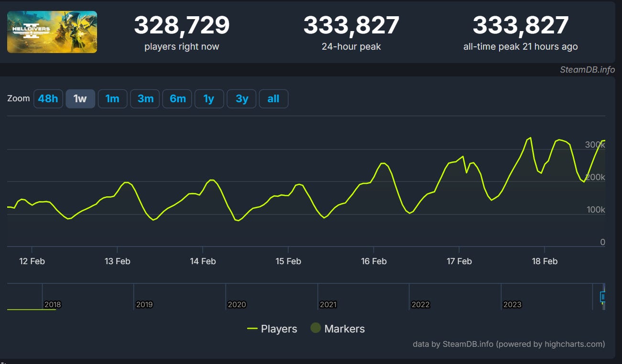Open the highcharts.com attribution link

point(573,343)
